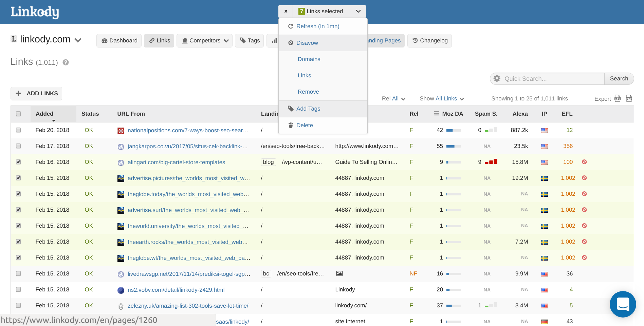Click disavow icon on alingari.com row
The height and width of the screenshot is (326, 644).
pyautogui.click(x=584, y=162)
